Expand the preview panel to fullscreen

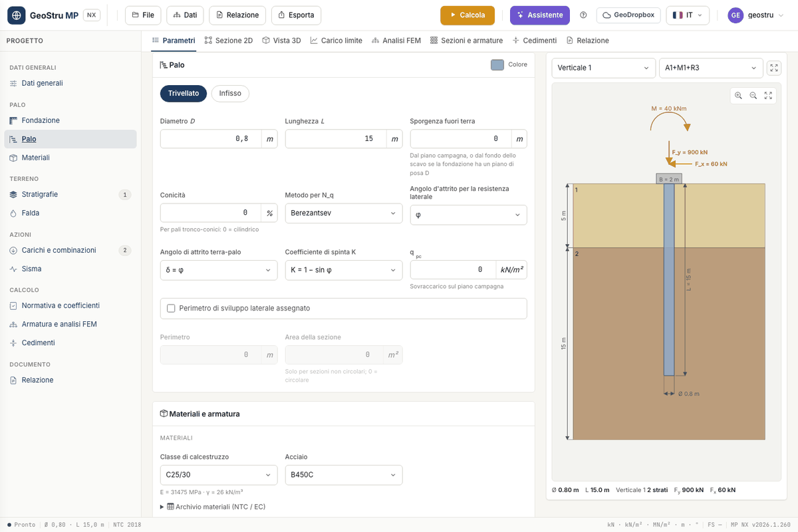(774, 68)
